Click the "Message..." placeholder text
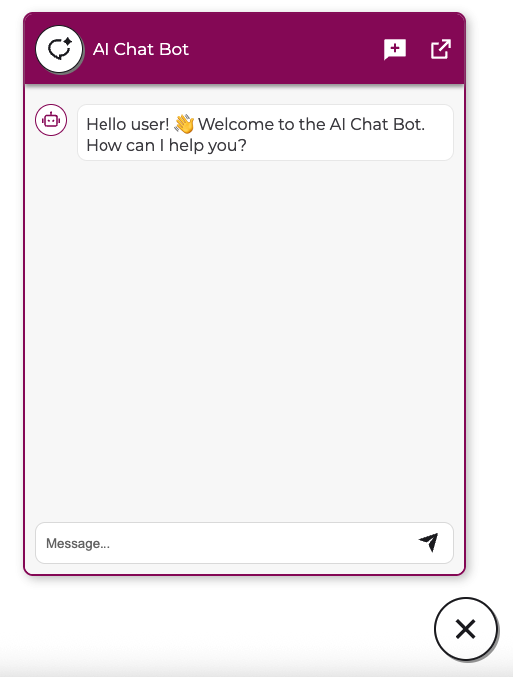Viewport: 513px width, 677px height. pyautogui.click(x=78, y=543)
